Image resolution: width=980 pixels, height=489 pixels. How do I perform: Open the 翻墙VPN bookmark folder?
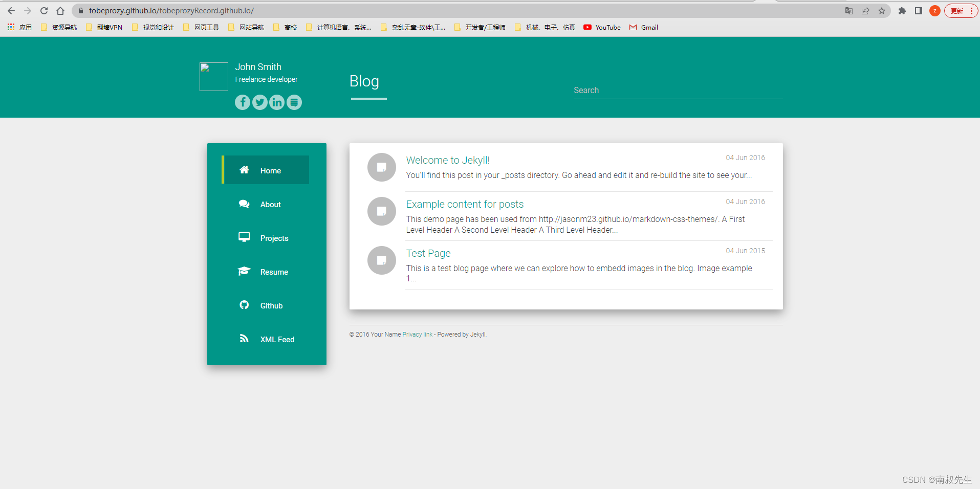[x=104, y=28]
